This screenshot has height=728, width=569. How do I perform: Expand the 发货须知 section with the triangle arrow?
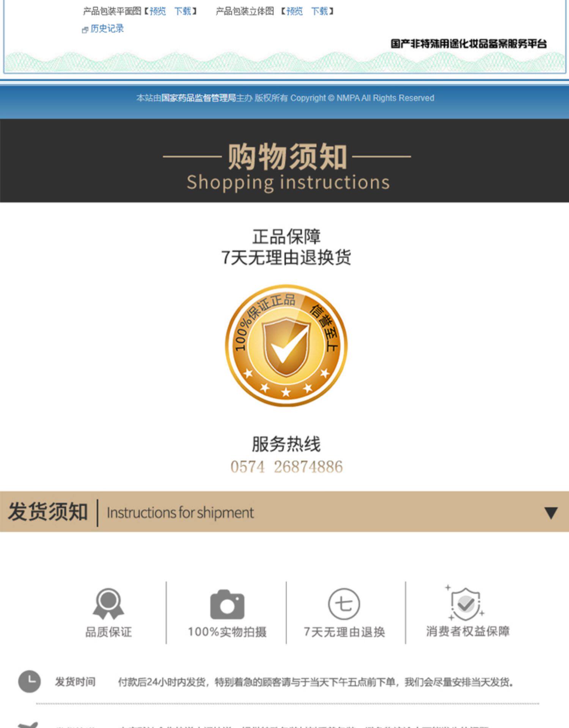coord(551,513)
